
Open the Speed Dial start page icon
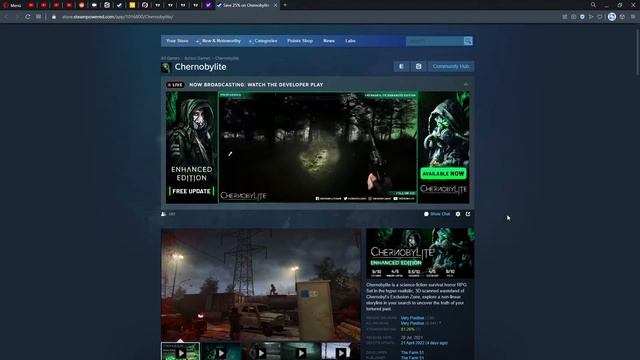coord(38,17)
